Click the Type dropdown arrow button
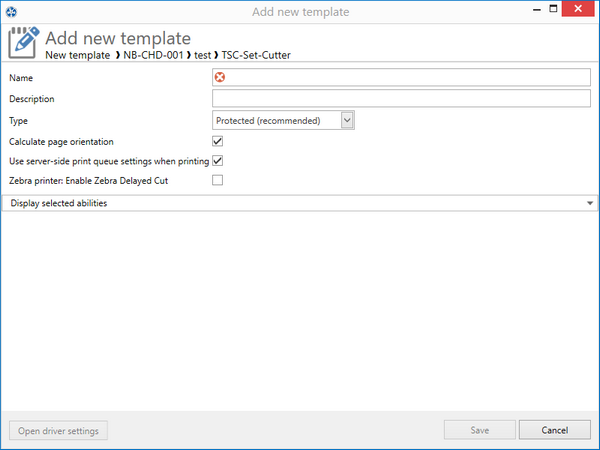The image size is (600, 450). coord(347,120)
